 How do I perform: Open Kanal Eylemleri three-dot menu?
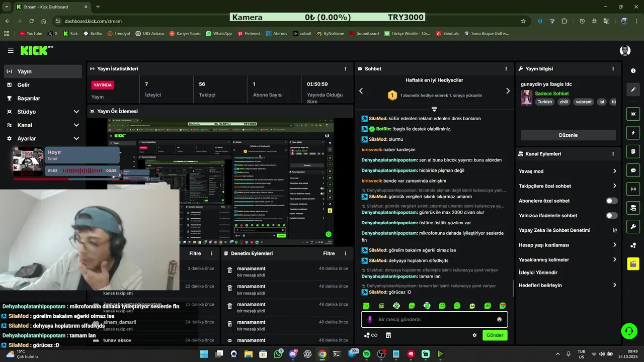(613, 154)
